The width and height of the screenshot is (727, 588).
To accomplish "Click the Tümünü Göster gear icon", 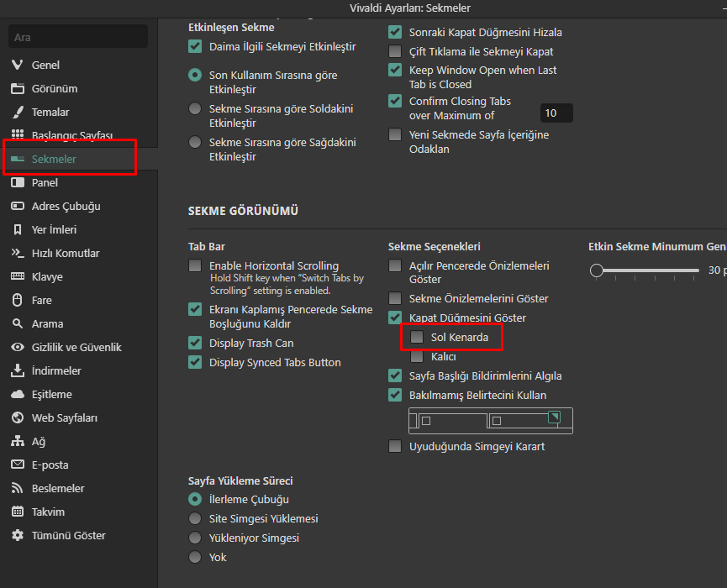I will coord(18,535).
